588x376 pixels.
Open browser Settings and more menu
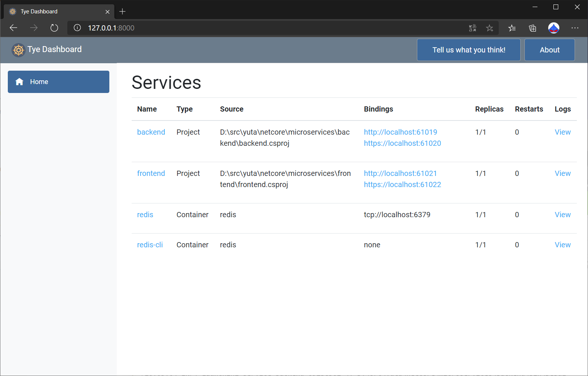click(x=575, y=28)
